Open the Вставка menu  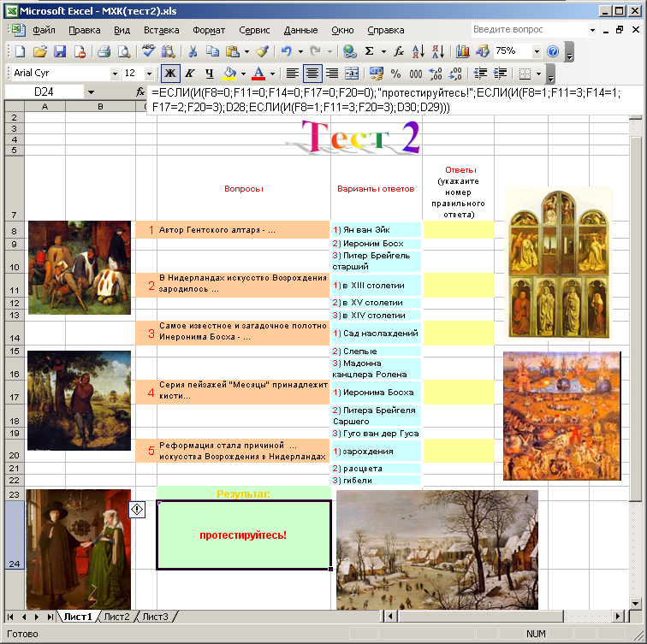pyautogui.click(x=162, y=30)
